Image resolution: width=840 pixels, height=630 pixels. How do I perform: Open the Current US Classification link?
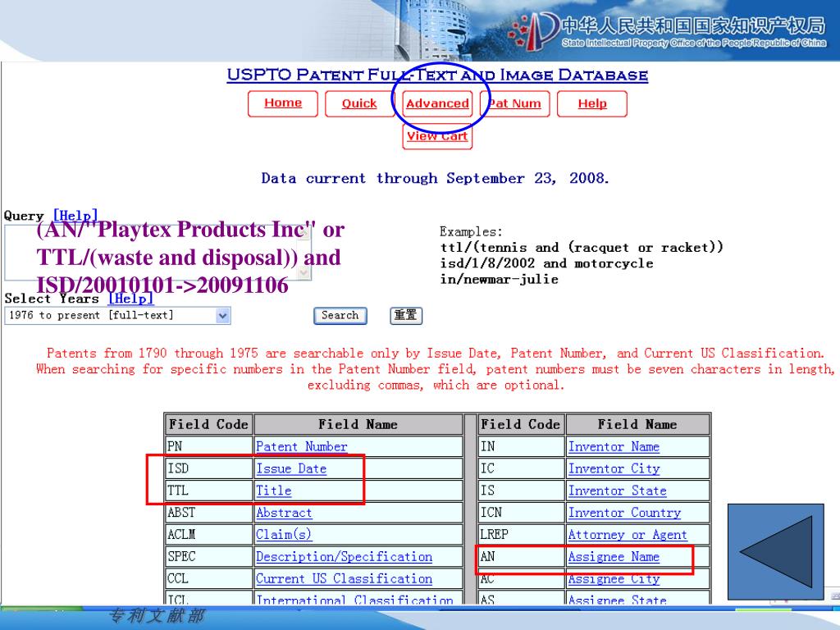[x=344, y=578]
